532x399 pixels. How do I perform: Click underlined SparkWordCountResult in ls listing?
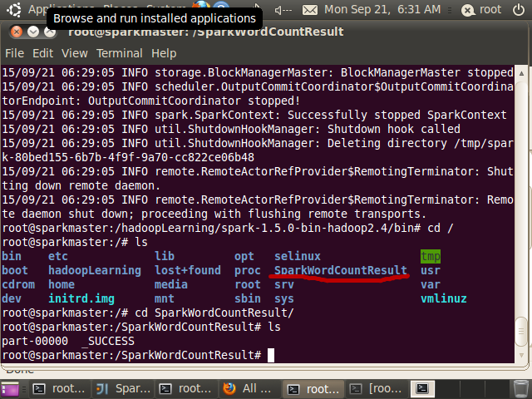[341, 270]
